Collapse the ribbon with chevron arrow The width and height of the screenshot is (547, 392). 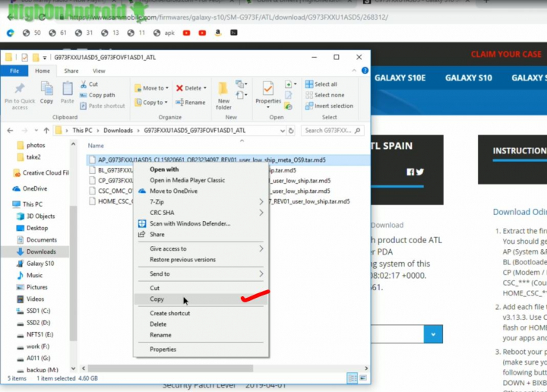pos(354,71)
